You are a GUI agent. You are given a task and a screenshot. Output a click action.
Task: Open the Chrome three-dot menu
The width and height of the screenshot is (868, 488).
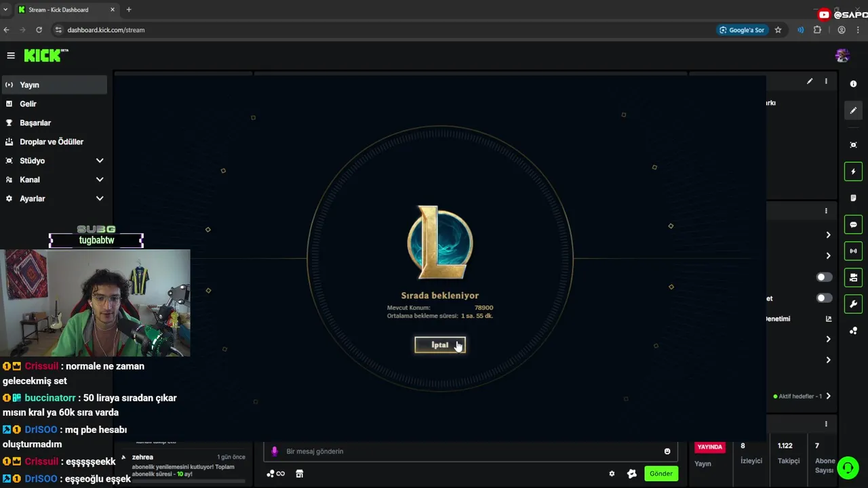858,30
